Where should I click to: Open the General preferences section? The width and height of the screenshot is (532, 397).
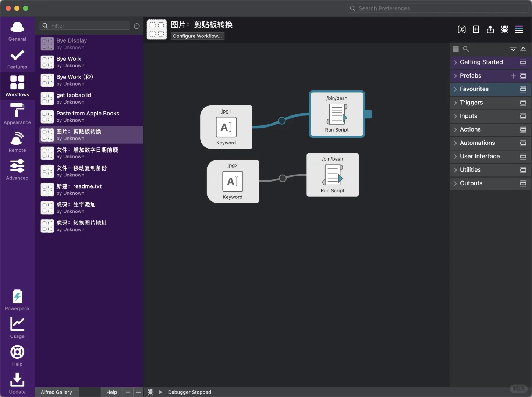pyautogui.click(x=17, y=31)
